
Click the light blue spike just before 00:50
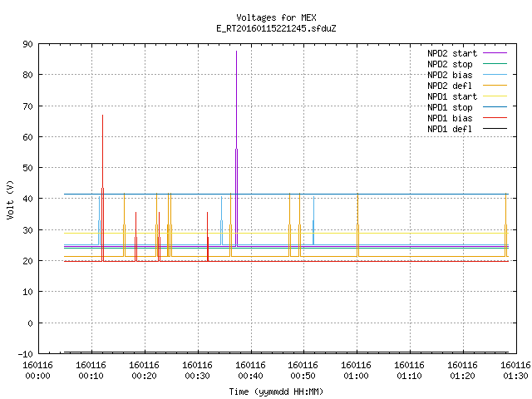click(x=313, y=220)
